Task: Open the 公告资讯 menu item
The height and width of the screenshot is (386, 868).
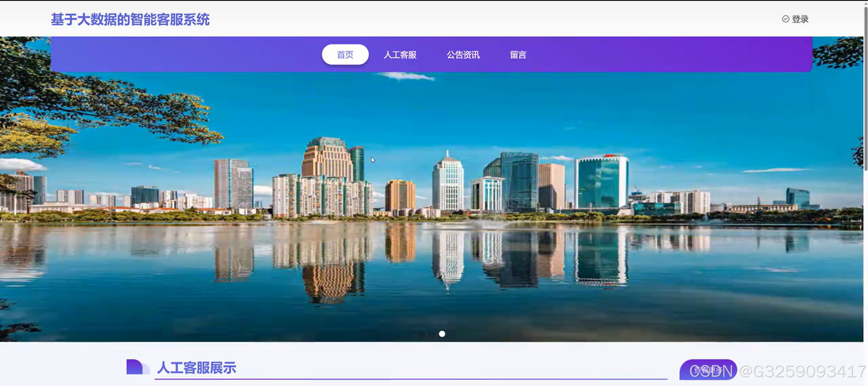Action: tap(463, 55)
